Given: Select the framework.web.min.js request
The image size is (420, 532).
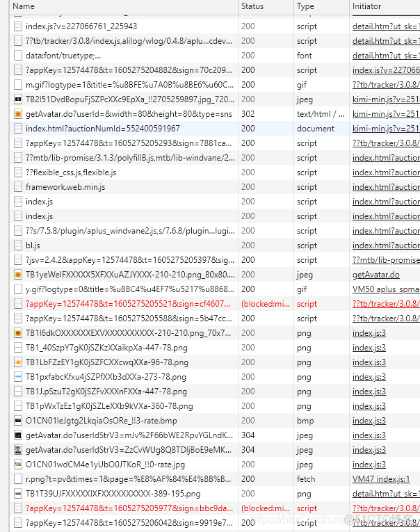Looking at the screenshot, I should tap(65, 187).
